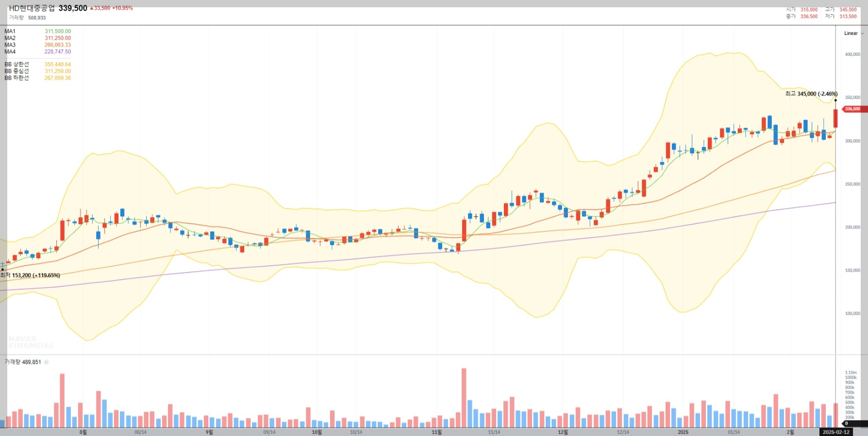Image resolution: width=868 pixels, height=436 pixels.
Task: Select the MA1 value 311,500.00
Action: (58, 32)
